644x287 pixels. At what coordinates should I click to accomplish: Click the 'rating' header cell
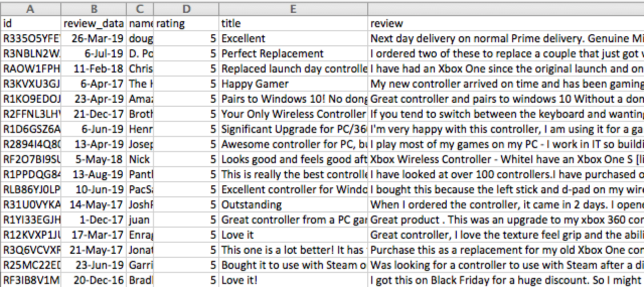click(187, 23)
